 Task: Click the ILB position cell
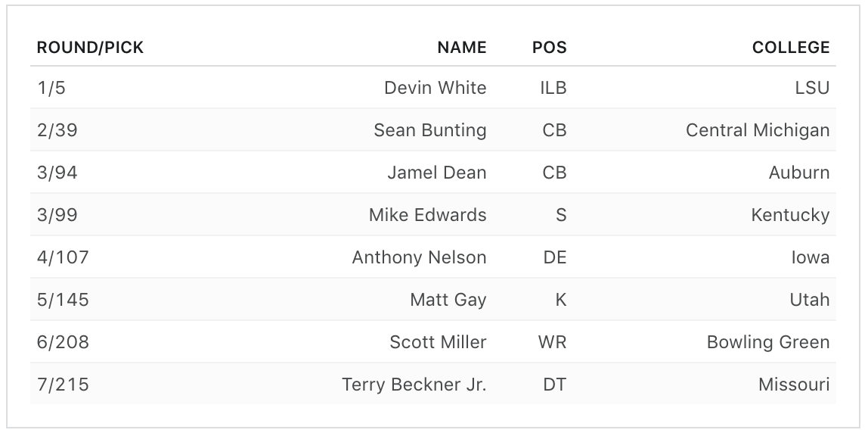[553, 88]
